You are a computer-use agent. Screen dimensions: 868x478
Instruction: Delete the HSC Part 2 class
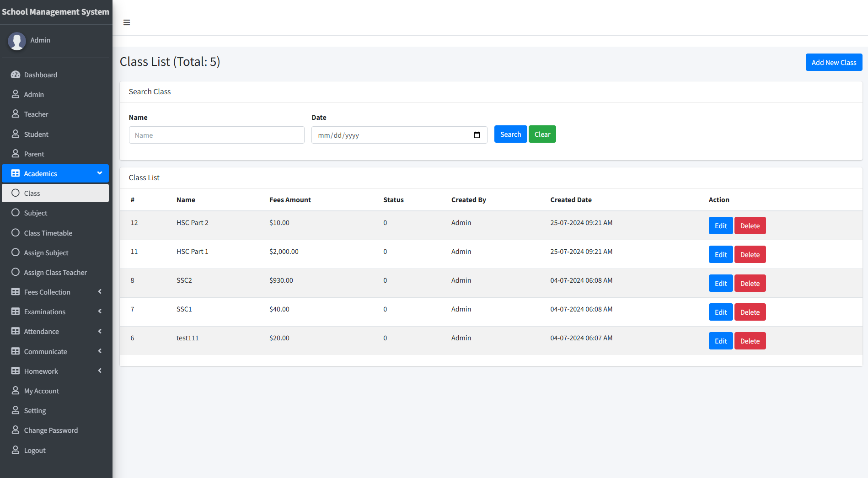(x=750, y=226)
